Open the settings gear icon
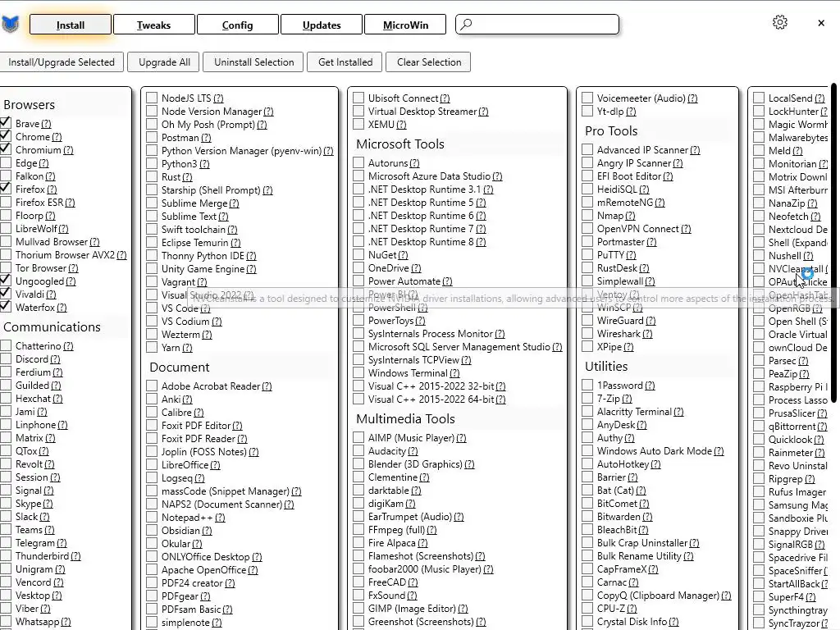Image resolution: width=840 pixels, height=630 pixels. click(x=780, y=22)
